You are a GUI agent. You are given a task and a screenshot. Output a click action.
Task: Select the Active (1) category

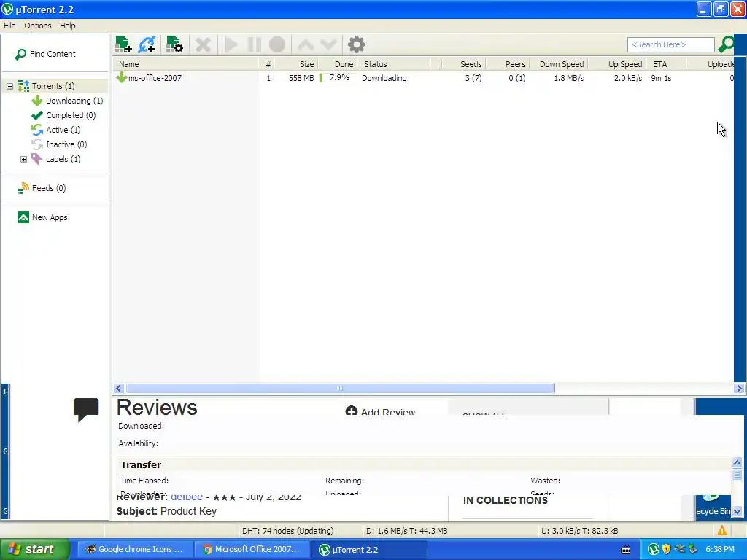63,130
